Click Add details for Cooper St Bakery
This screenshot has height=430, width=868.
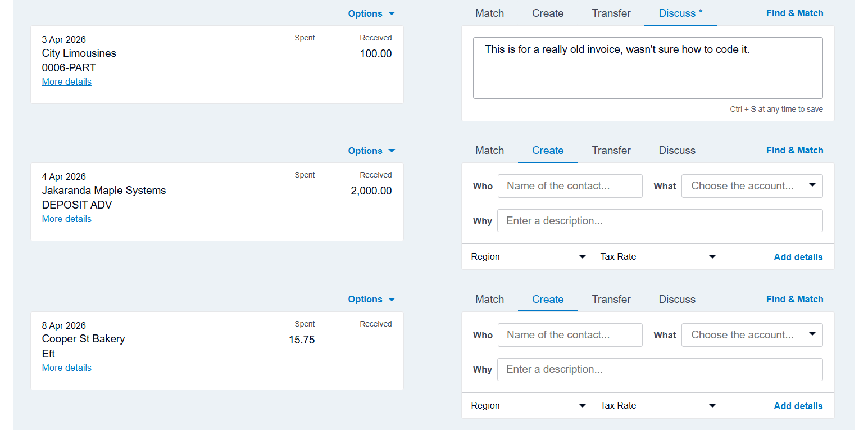(x=798, y=406)
